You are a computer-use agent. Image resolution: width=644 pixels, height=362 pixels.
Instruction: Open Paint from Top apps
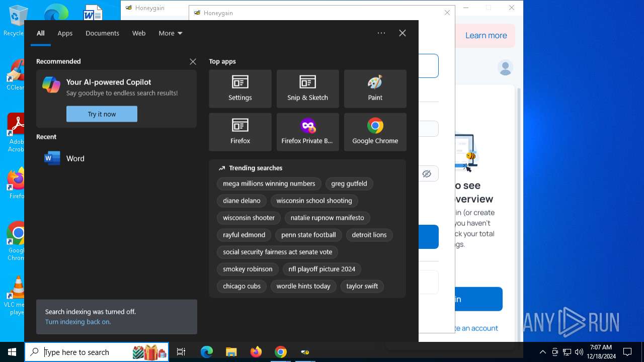click(375, 89)
